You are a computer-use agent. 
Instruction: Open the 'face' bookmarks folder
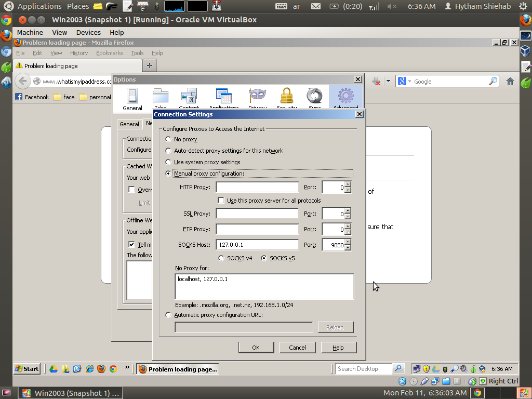(64, 97)
